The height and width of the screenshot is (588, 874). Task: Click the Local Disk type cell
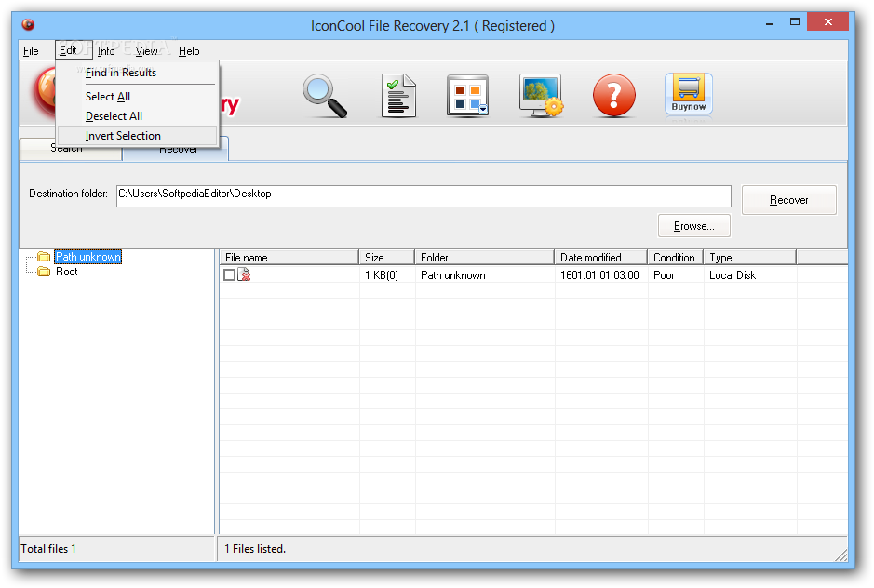click(733, 275)
